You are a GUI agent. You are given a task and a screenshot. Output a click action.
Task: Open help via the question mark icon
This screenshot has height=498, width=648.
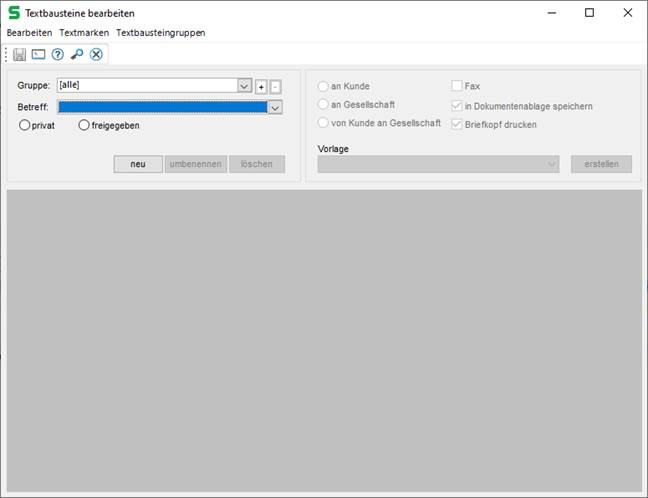pos(57,54)
